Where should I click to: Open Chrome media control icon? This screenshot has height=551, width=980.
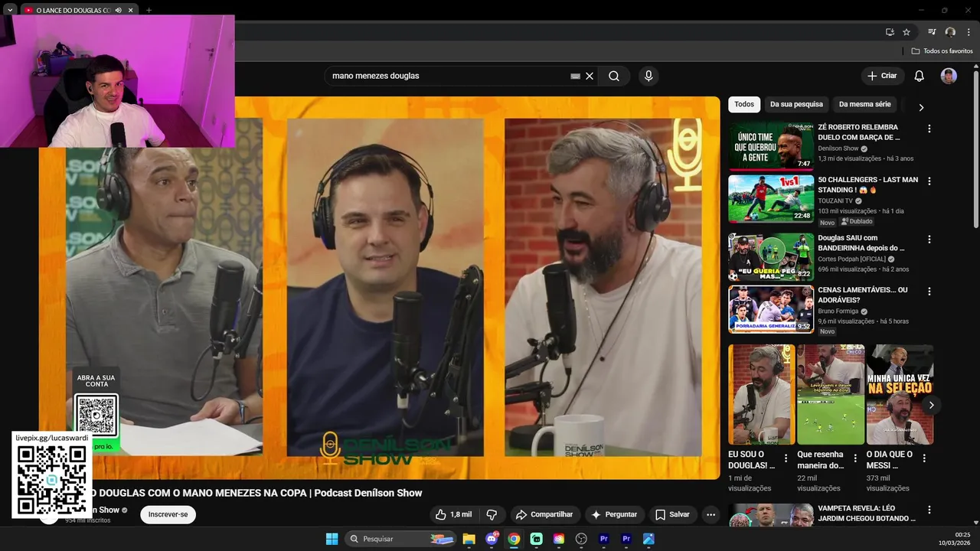tap(932, 32)
